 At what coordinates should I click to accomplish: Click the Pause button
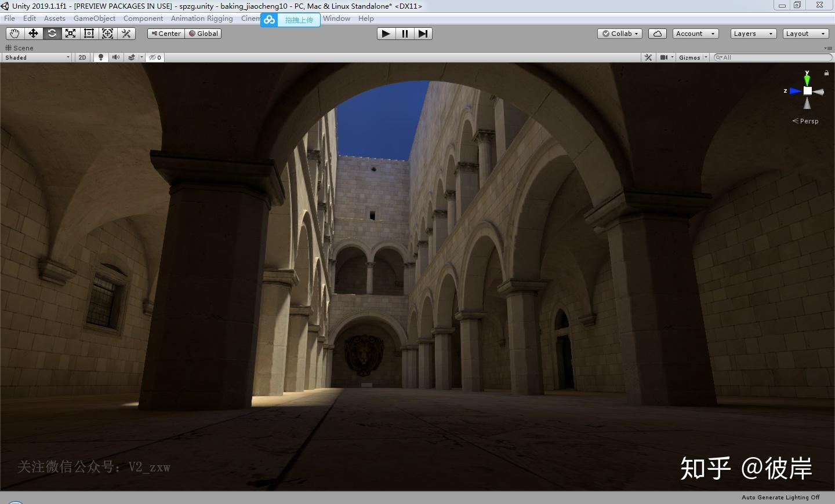404,34
